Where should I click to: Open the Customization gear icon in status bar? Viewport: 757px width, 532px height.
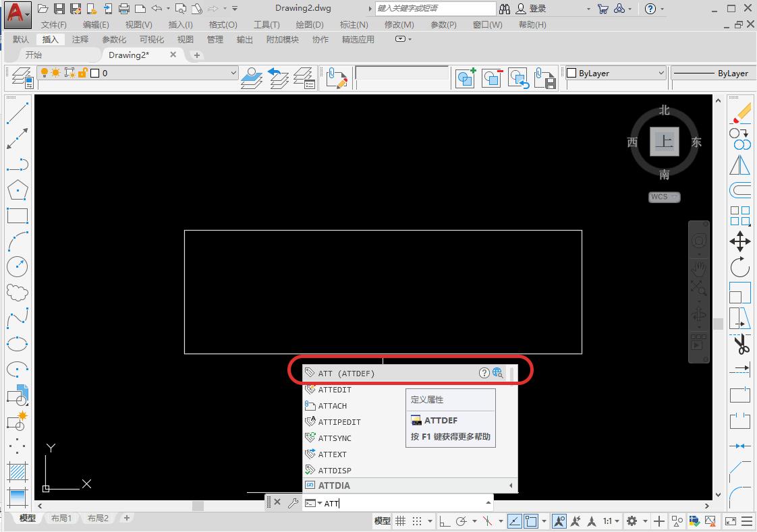[633, 521]
